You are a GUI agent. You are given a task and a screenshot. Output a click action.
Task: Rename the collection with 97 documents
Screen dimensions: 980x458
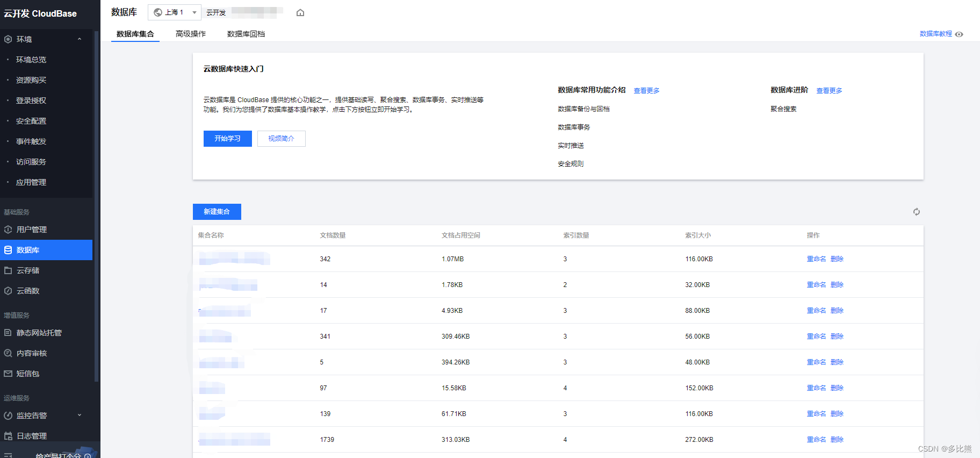tap(816, 388)
